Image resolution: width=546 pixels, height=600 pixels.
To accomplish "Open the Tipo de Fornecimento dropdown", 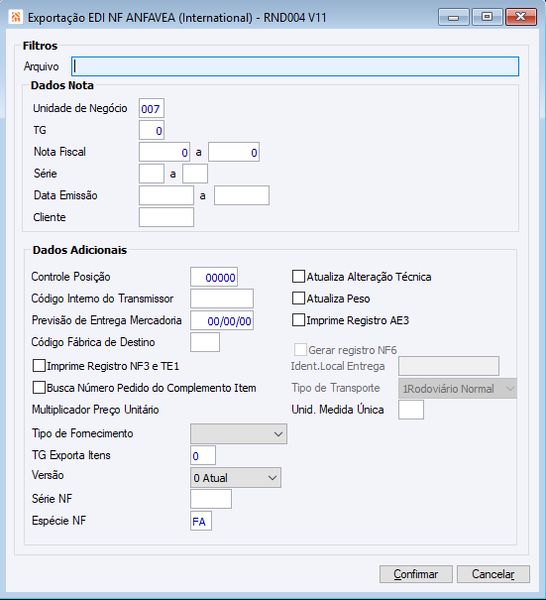I will pos(238,434).
